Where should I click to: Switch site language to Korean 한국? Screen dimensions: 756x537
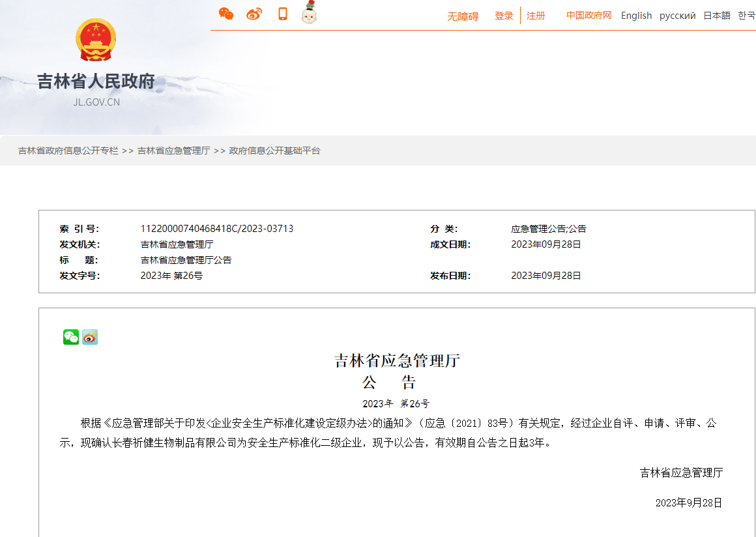[747, 15]
